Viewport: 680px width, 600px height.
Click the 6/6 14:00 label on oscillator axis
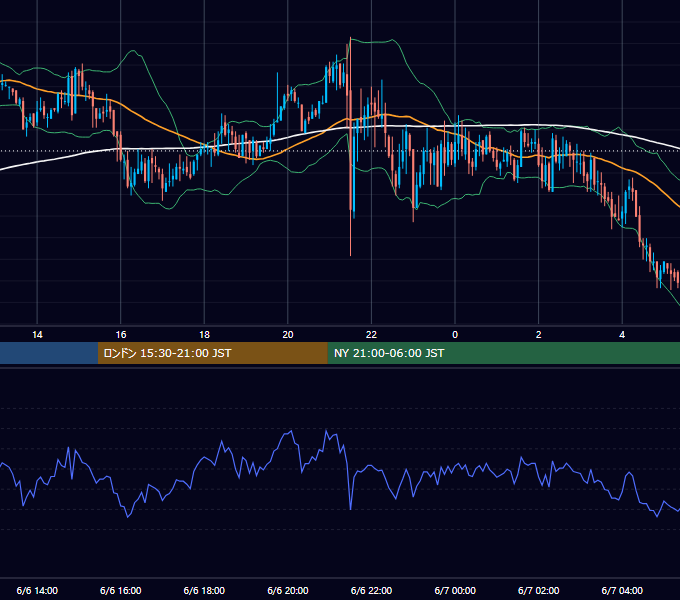(37, 590)
